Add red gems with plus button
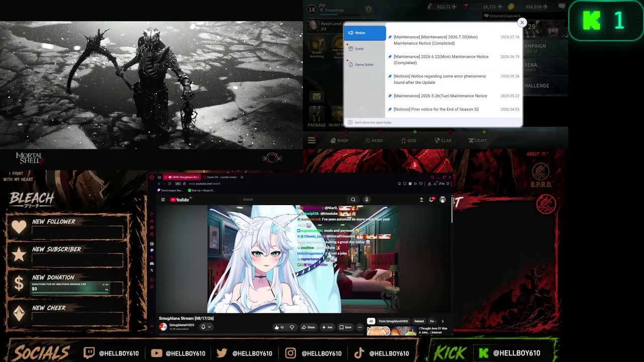This screenshot has width=644, height=362. click(x=500, y=7)
